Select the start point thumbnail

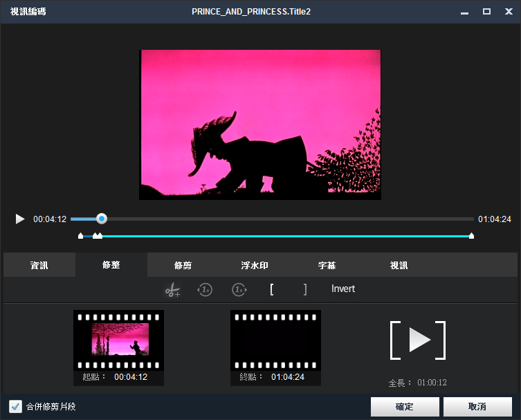coord(119,339)
